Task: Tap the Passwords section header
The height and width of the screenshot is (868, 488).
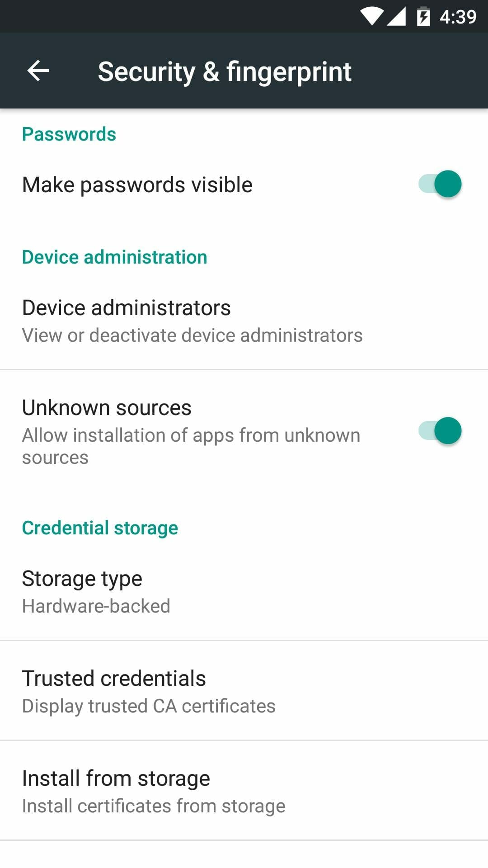Action: (69, 134)
